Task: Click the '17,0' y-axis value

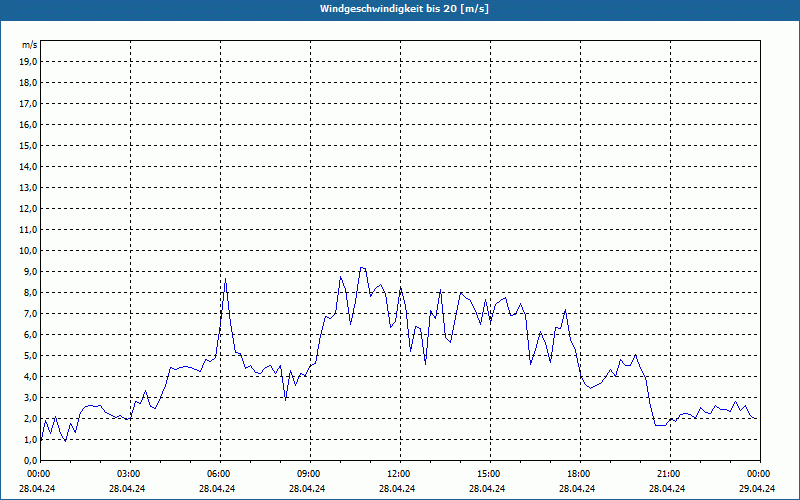Action: [x=29, y=104]
